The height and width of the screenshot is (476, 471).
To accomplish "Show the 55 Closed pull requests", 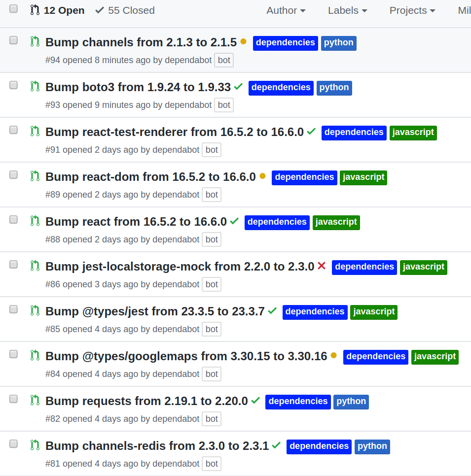I will tap(125, 11).
